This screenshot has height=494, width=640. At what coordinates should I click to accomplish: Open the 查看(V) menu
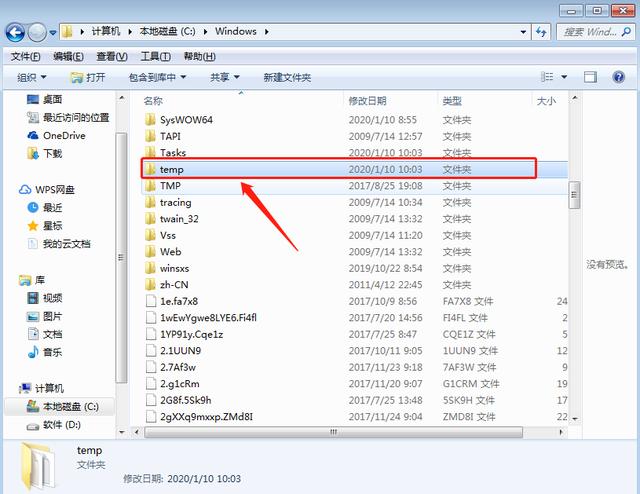112,56
